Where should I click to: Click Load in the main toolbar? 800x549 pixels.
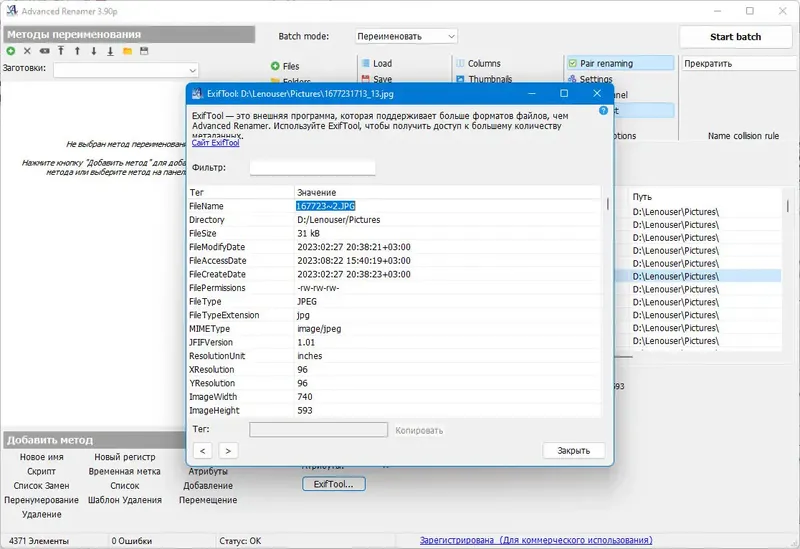tap(377, 63)
